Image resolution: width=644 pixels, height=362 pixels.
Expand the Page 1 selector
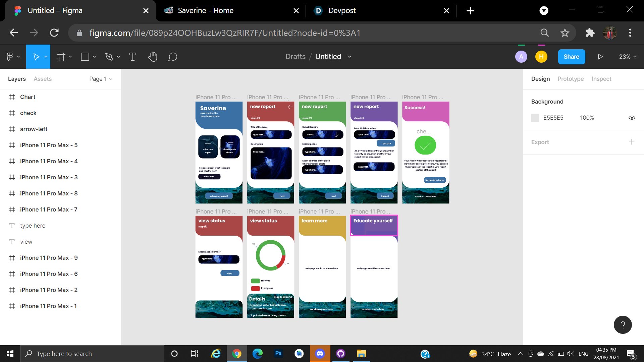click(101, 79)
